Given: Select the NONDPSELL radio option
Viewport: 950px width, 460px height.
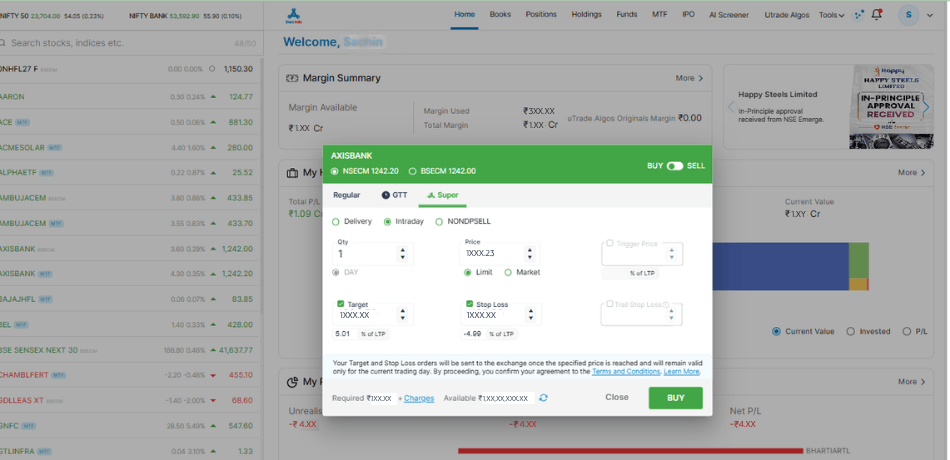Looking at the screenshot, I should (x=439, y=222).
